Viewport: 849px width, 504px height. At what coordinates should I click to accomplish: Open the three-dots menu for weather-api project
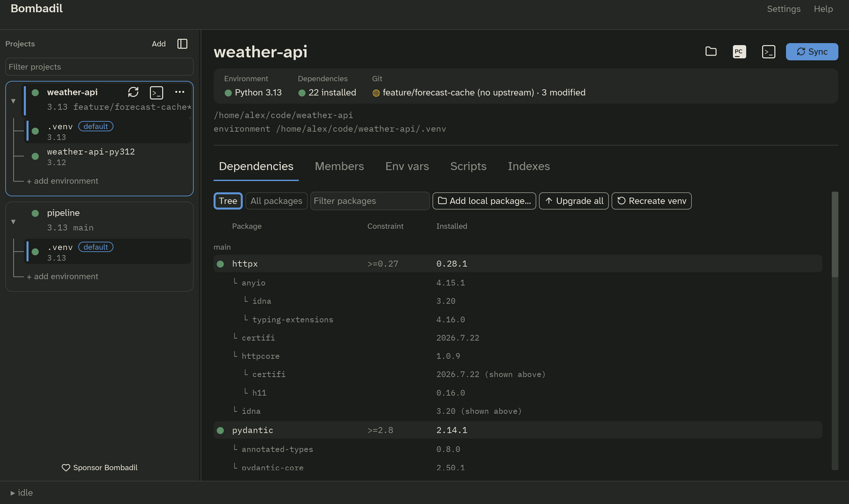[x=180, y=92]
